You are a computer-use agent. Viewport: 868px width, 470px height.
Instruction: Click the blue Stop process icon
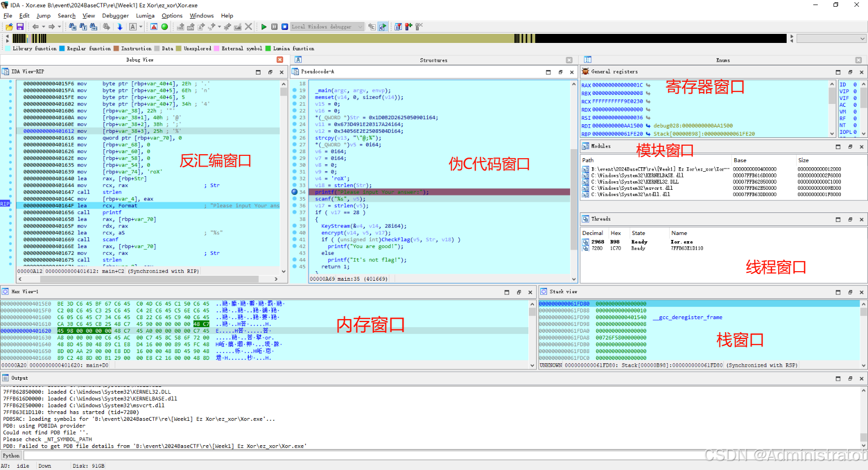pyautogui.click(x=284, y=27)
